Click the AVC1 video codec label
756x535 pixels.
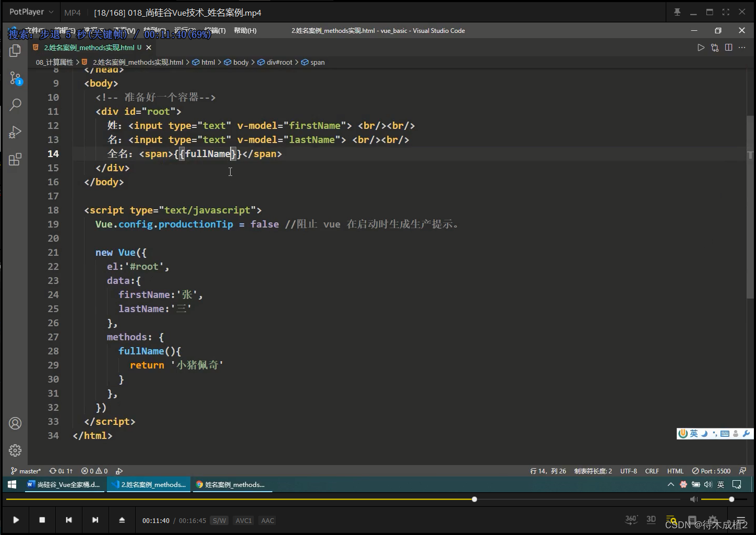(x=243, y=520)
